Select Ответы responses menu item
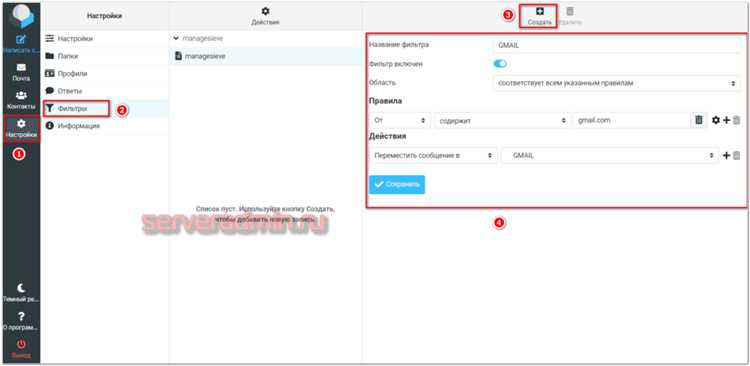 coord(105,91)
